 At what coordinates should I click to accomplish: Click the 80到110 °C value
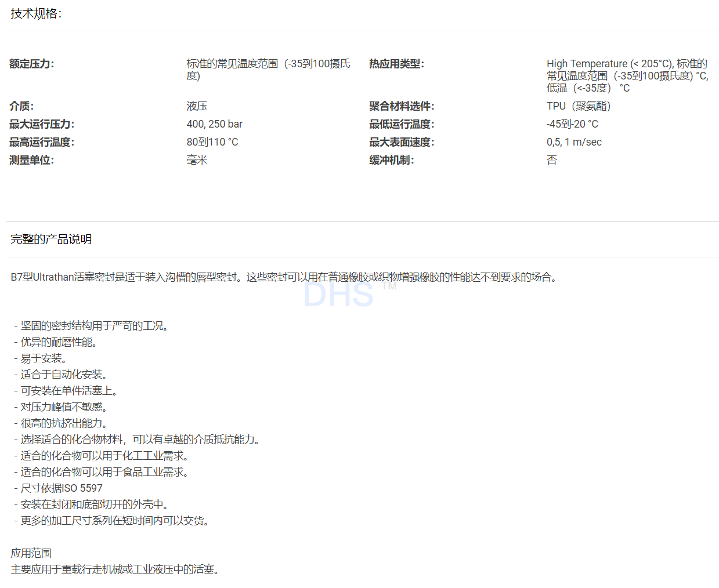(x=212, y=142)
